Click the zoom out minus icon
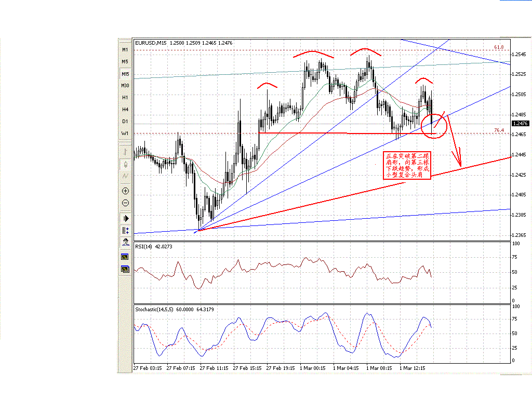The image size is (532, 399). click(x=125, y=203)
